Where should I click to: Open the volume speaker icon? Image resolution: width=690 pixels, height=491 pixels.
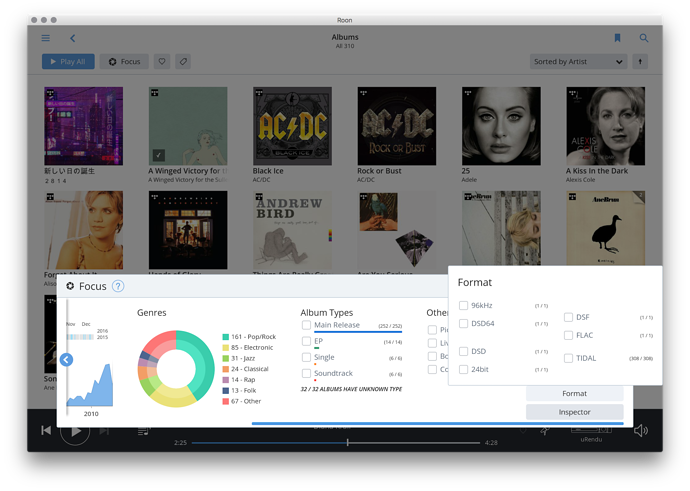pyautogui.click(x=640, y=430)
